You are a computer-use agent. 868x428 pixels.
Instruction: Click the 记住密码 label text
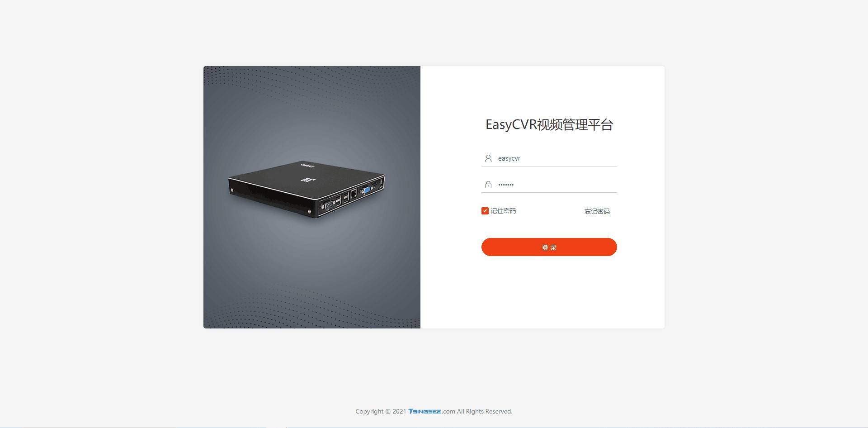coord(503,211)
